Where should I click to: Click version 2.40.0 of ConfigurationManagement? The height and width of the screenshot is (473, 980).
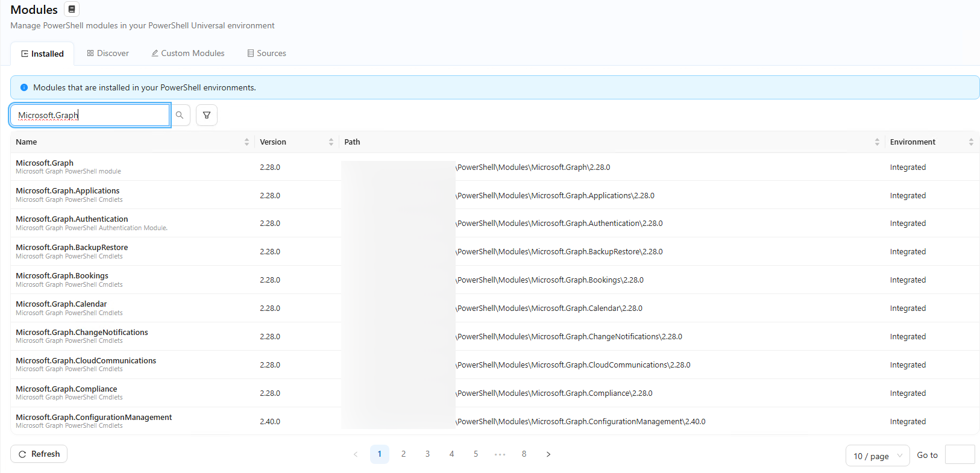tap(270, 422)
